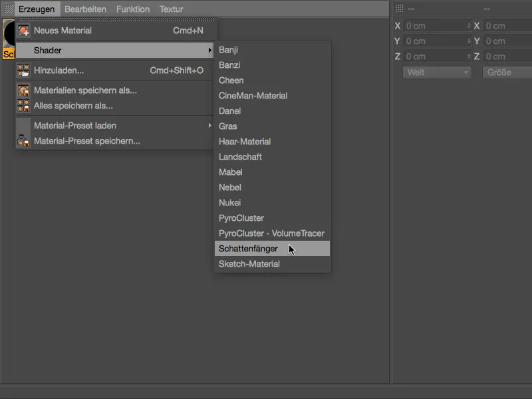Select Haar-Material shader
The width and height of the screenshot is (532, 399).
point(272,142)
